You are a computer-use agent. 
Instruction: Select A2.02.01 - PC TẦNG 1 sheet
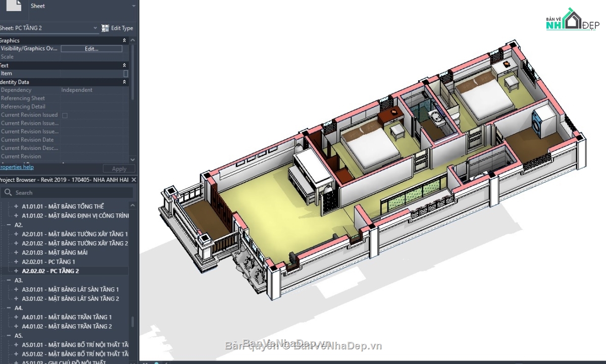point(48,262)
